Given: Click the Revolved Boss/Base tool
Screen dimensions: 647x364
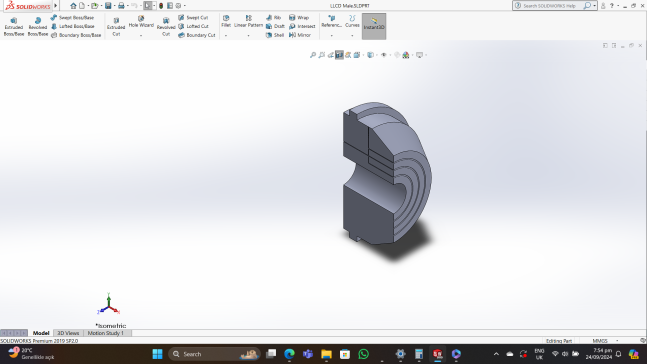Looking at the screenshot, I should click(x=38, y=27).
